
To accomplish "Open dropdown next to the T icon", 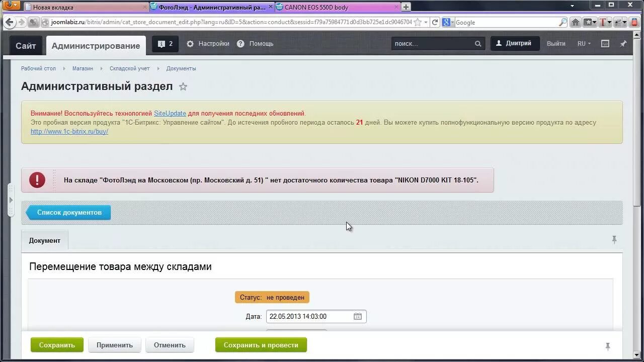I will click(609, 22).
